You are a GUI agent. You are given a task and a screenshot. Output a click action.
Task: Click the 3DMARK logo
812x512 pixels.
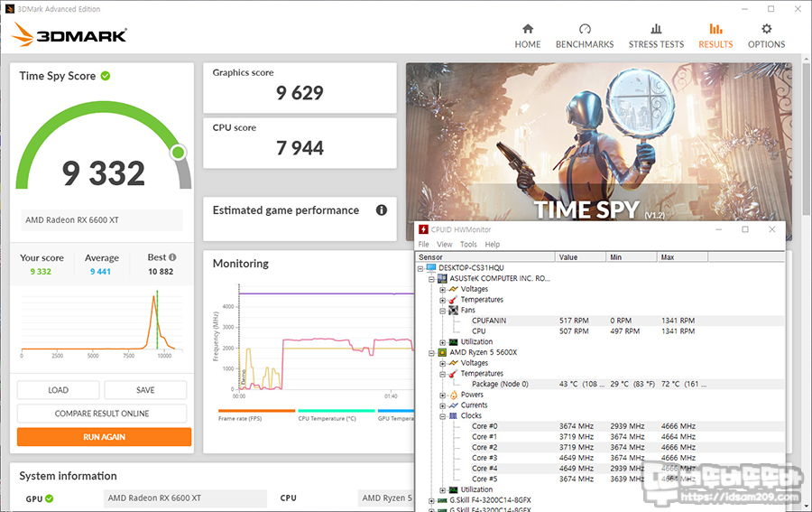click(69, 34)
